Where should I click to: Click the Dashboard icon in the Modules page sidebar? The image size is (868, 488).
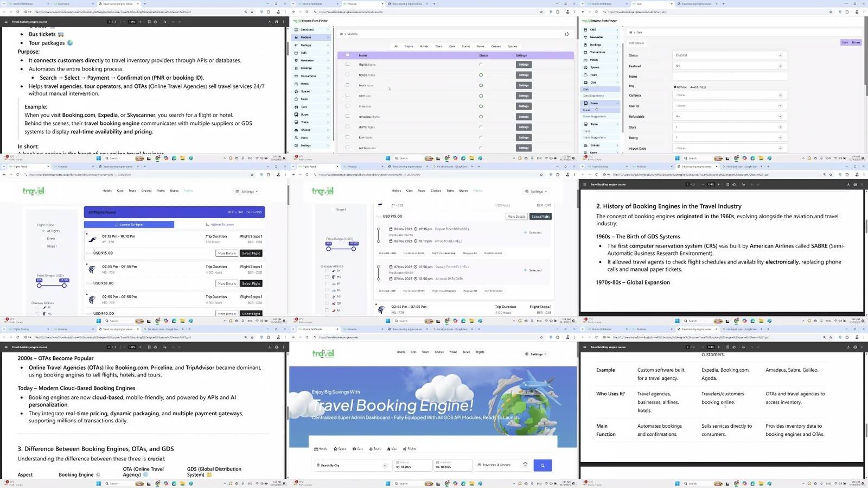tap(296, 30)
